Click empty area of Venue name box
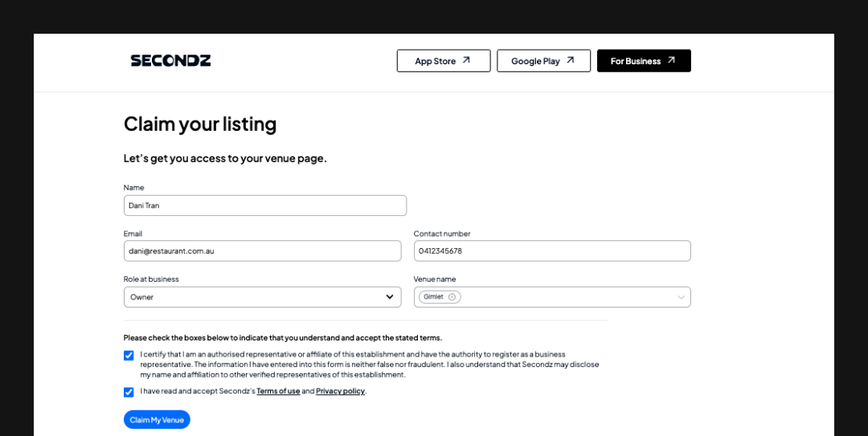The width and height of the screenshot is (868, 436). [x=563, y=297]
